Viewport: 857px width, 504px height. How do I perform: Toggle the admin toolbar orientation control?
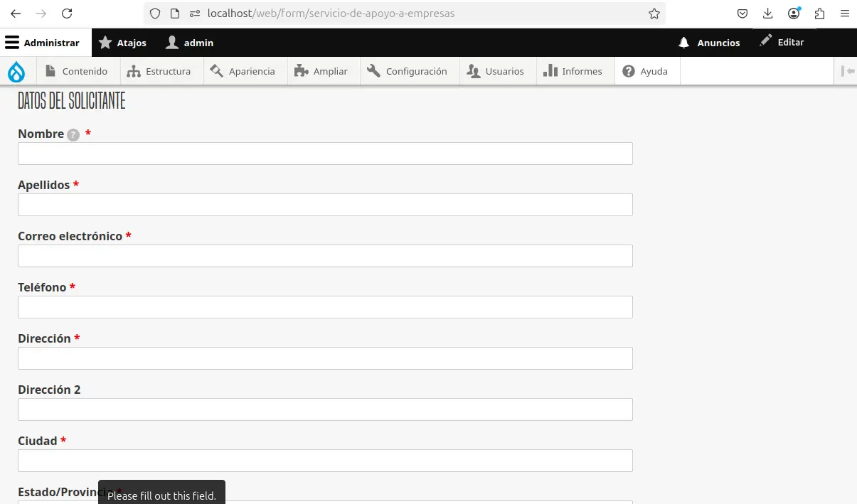tap(847, 70)
